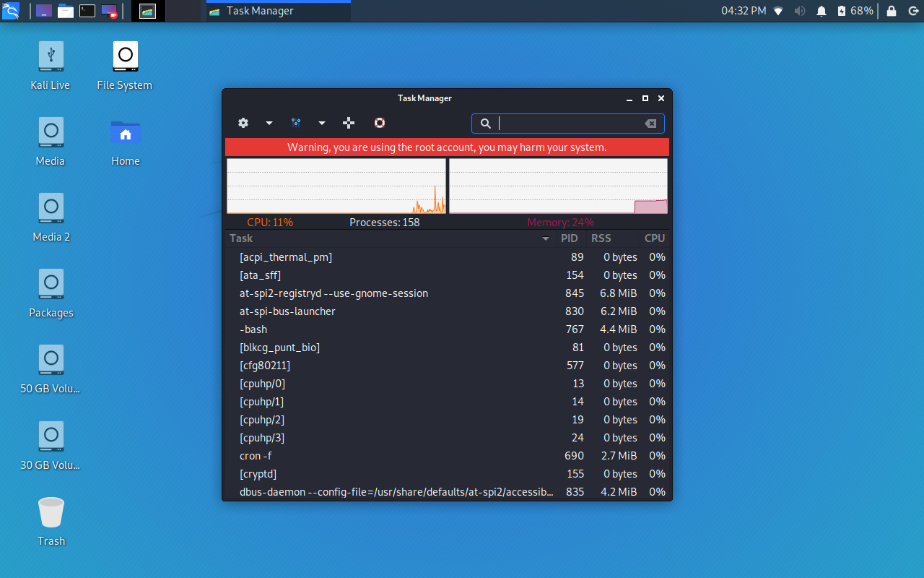The height and width of the screenshot is (578, 924).
Task: Click inside the process search field
Action: pos(570,123)
